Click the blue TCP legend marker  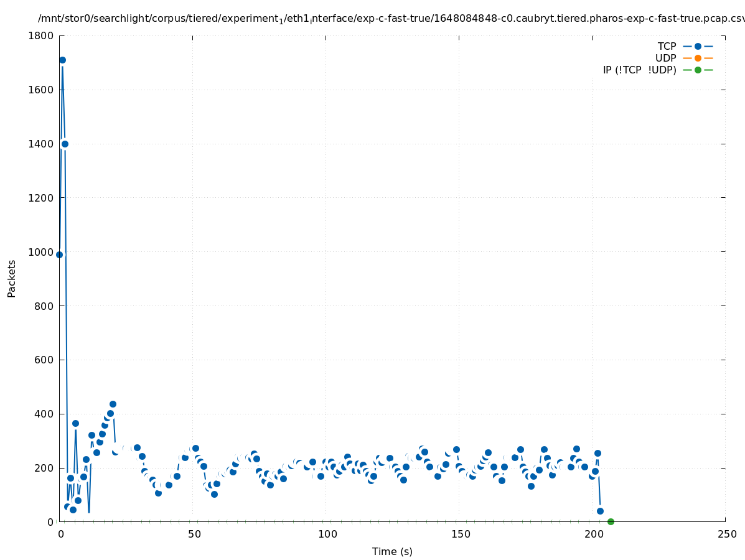tap(698, 47)
